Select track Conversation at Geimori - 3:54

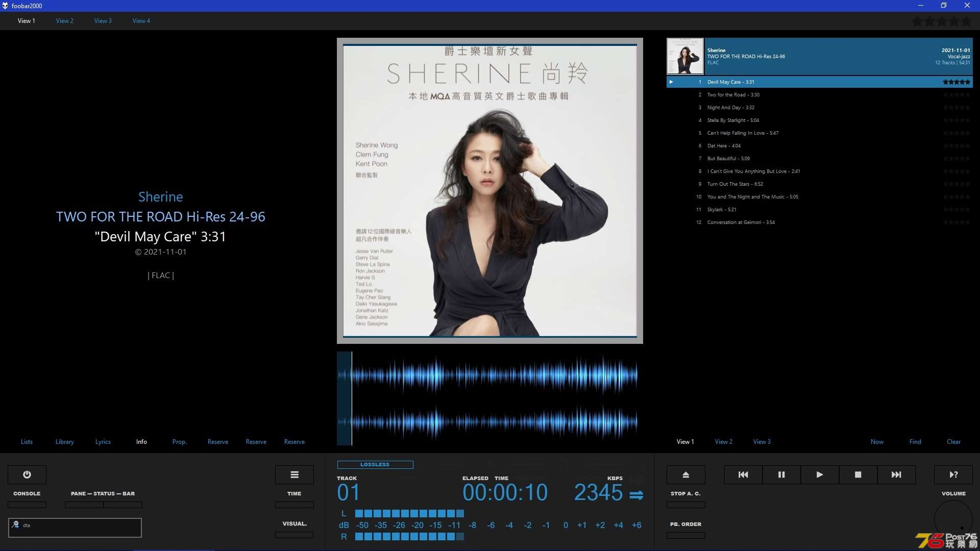point(820,222)
